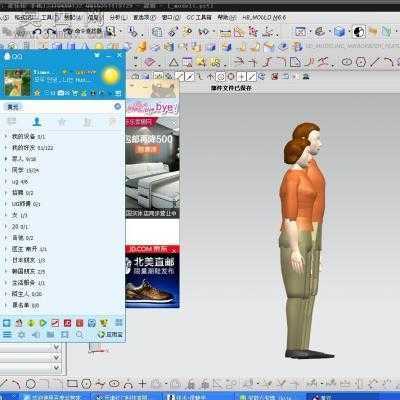Select the Measure Distance ruler icon
This screenshot has height=400, width=400.
225,33
